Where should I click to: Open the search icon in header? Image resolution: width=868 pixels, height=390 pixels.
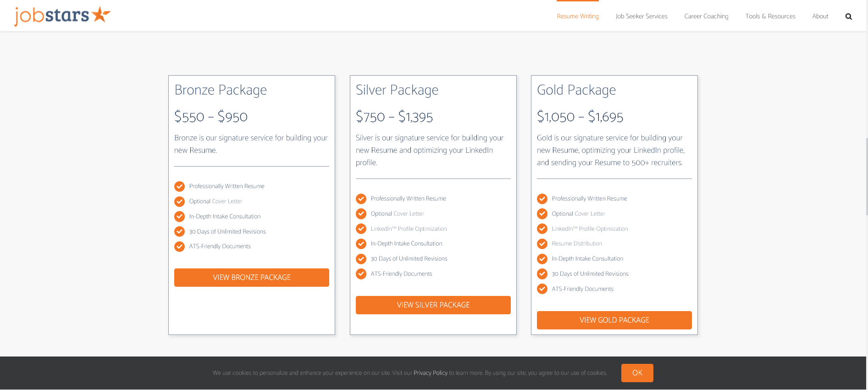[848, 17]
